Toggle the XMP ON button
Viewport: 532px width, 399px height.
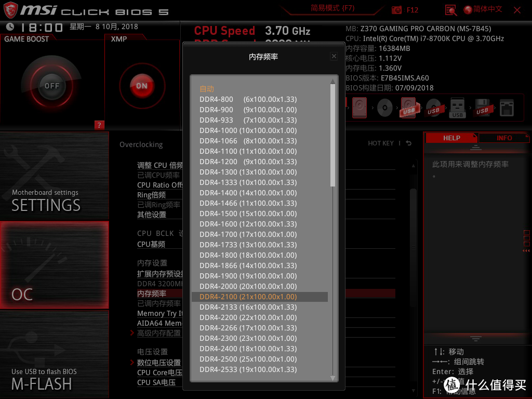point(142,86)
